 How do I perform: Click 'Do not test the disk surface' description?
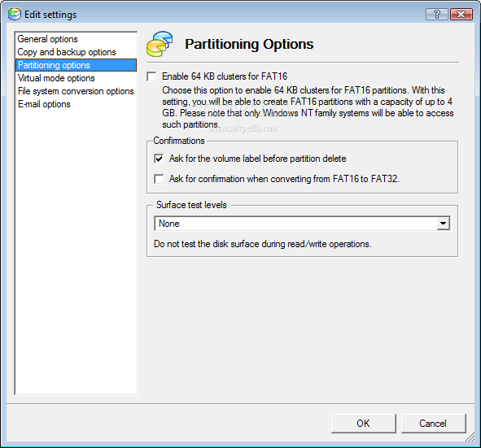[263, 244]
